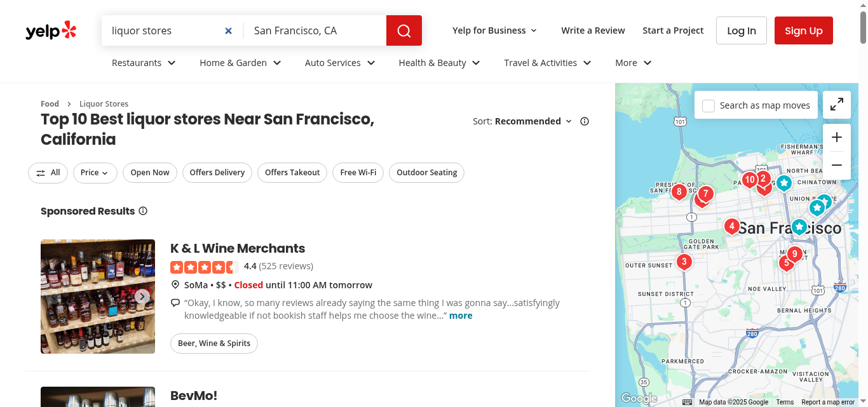Select map pin number 8
The height and width of the screenshot is (407, 868).
coord(679,192)
